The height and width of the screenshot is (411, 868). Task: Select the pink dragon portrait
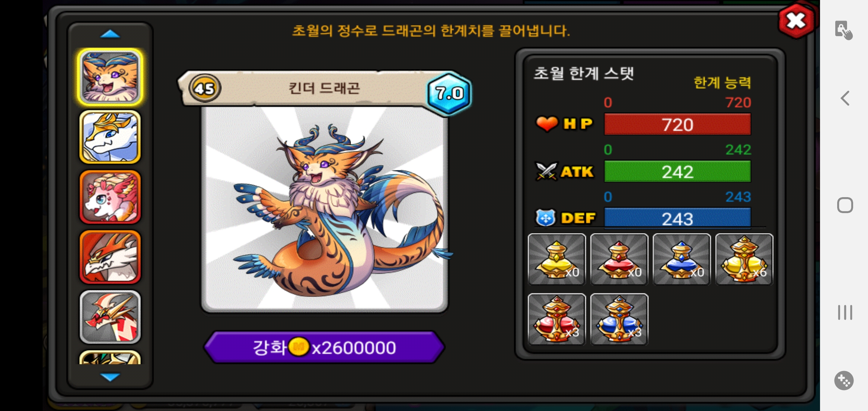(110, 197)
